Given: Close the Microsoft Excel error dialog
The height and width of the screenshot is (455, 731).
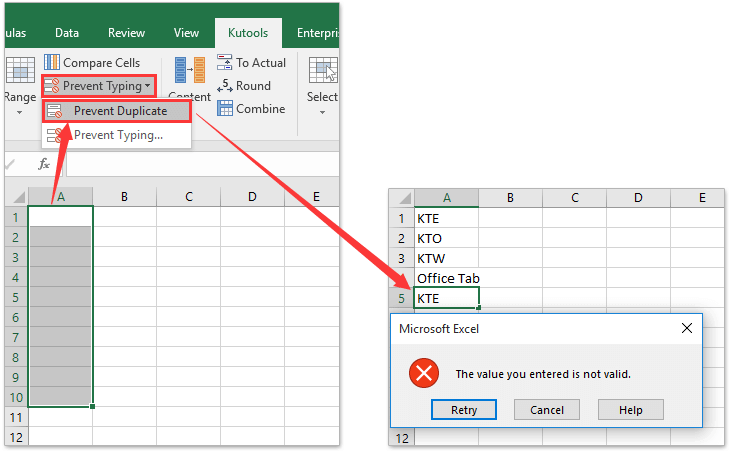Looking at the screenshot, I should click(686, 328).
